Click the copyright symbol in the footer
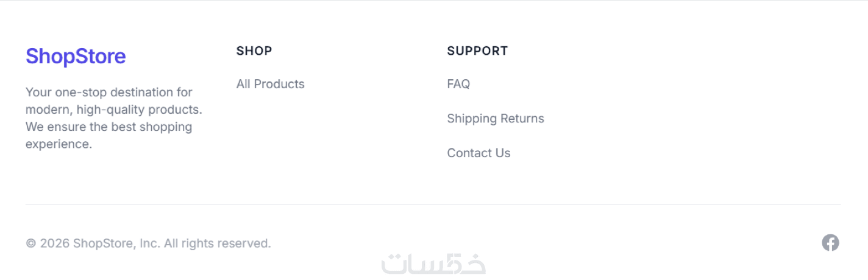The width and height of the screenshot is (868, 280). click(x=31, y=243)
